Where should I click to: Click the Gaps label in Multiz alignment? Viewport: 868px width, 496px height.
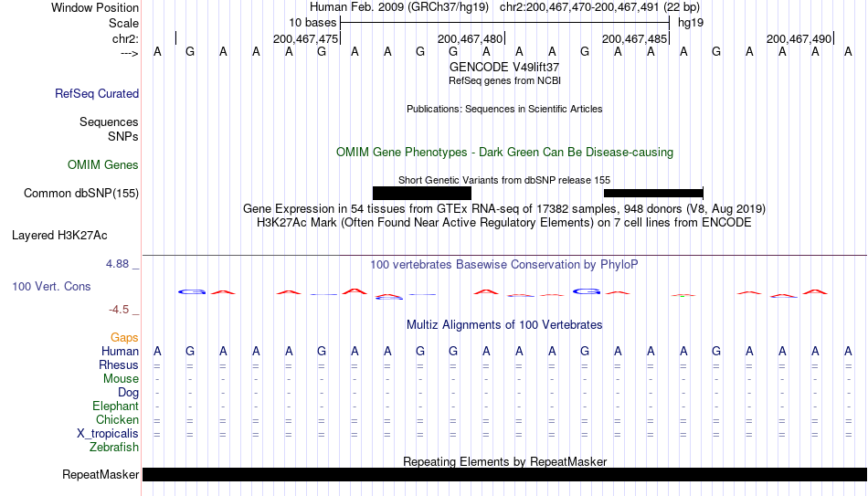(x=124, y=338)
